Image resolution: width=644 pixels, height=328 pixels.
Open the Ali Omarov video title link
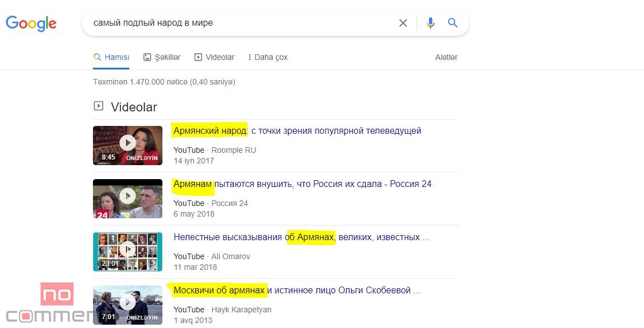[301, 237]
